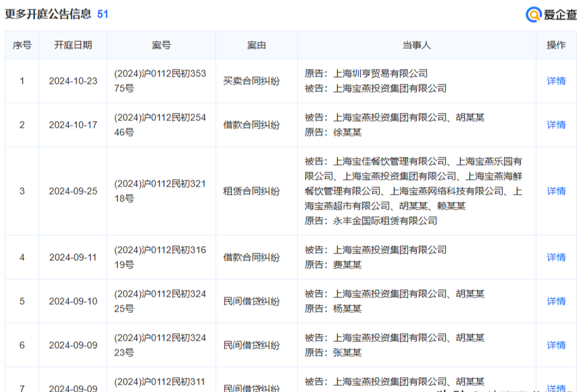Click 租赁合同纠纷 case cause
579x392 pixels.
(x=251, y=191)
